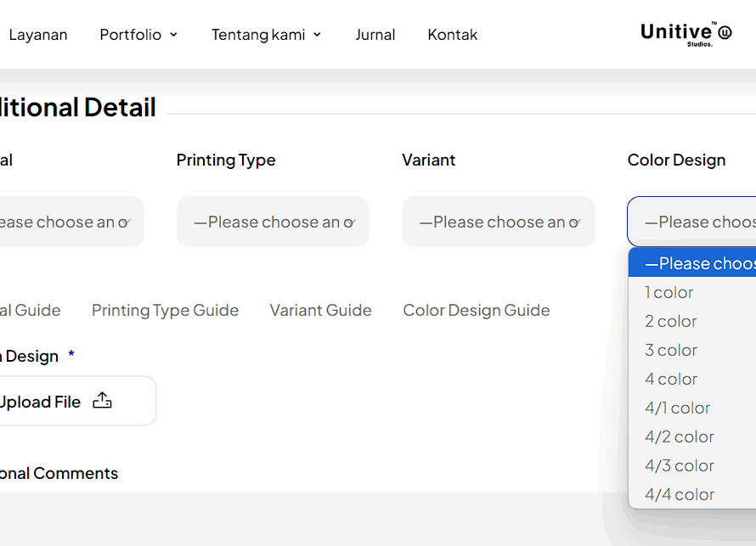Select the 2 color option

pyautogui.click(x=671, y=321)
